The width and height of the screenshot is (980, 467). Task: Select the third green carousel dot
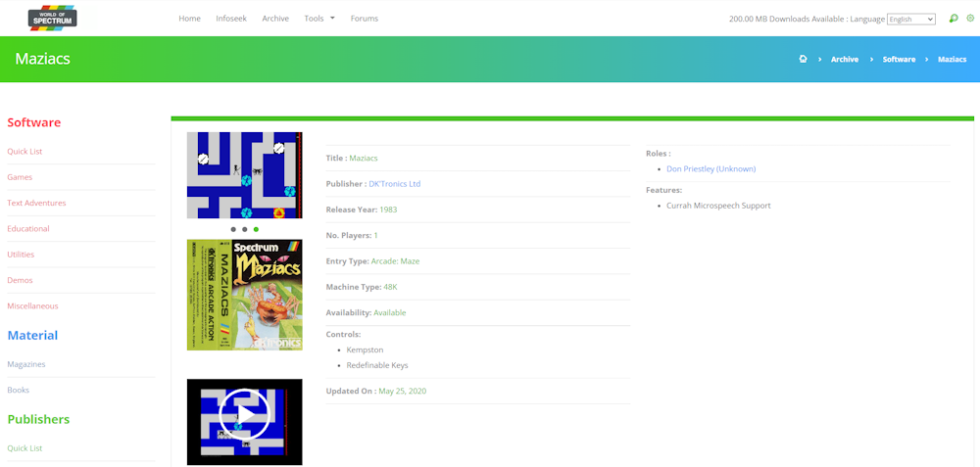(x=256, y=229)
